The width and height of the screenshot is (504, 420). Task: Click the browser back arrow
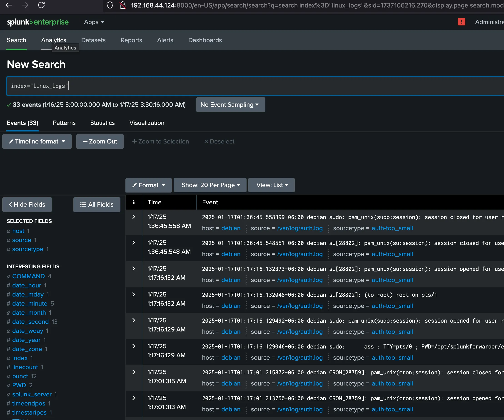pyautogui.click(x=9, y=5)
